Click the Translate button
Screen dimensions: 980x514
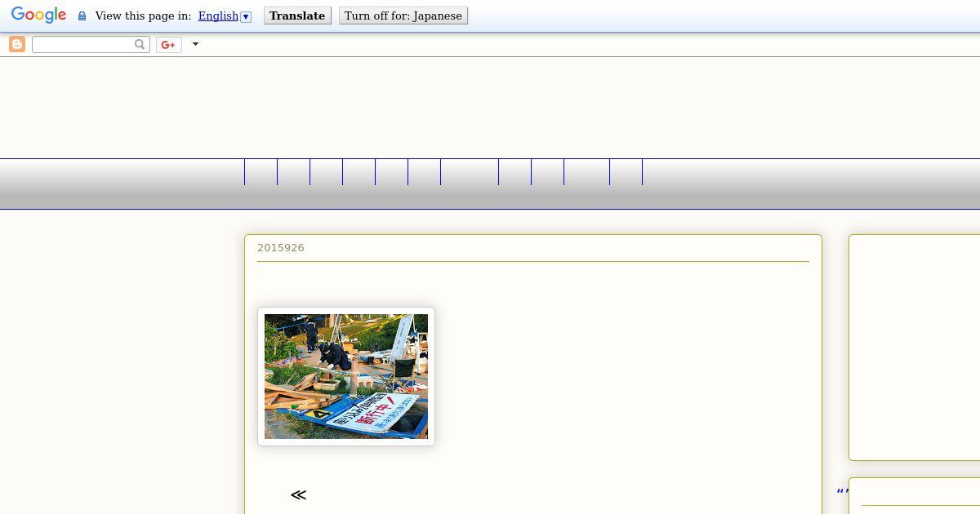pos(297,16)
